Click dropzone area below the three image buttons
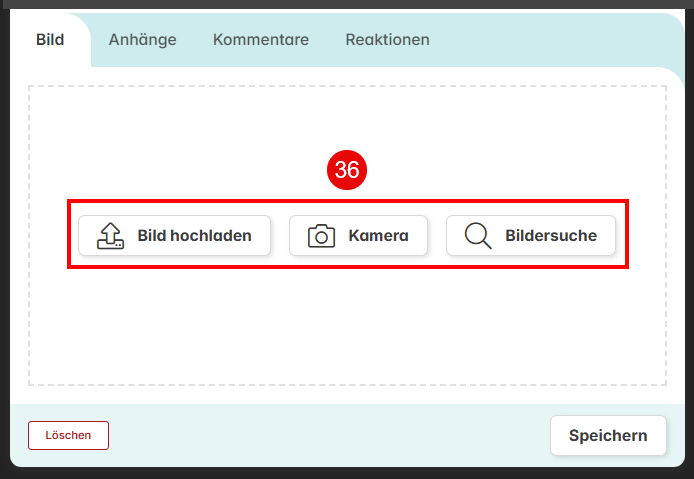The height and width of the screenshot is (479, 694). click(x=347, y=328)
